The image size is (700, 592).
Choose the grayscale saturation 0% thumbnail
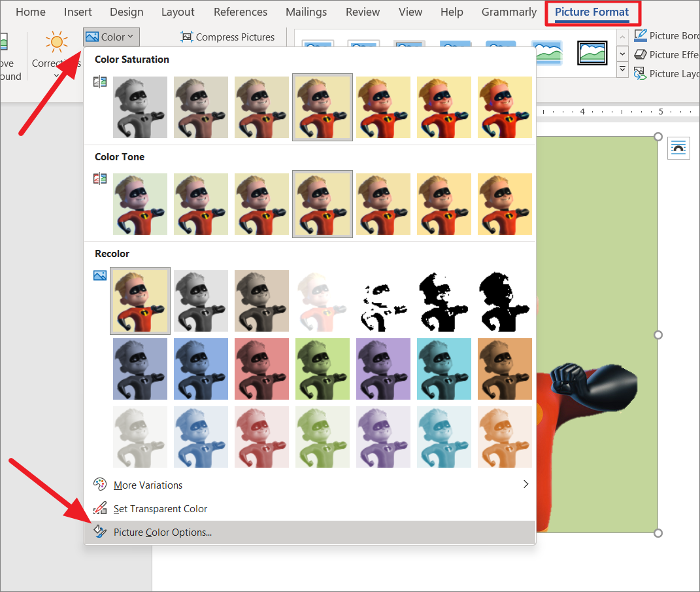pyautogui.click(x=140, y=107)
